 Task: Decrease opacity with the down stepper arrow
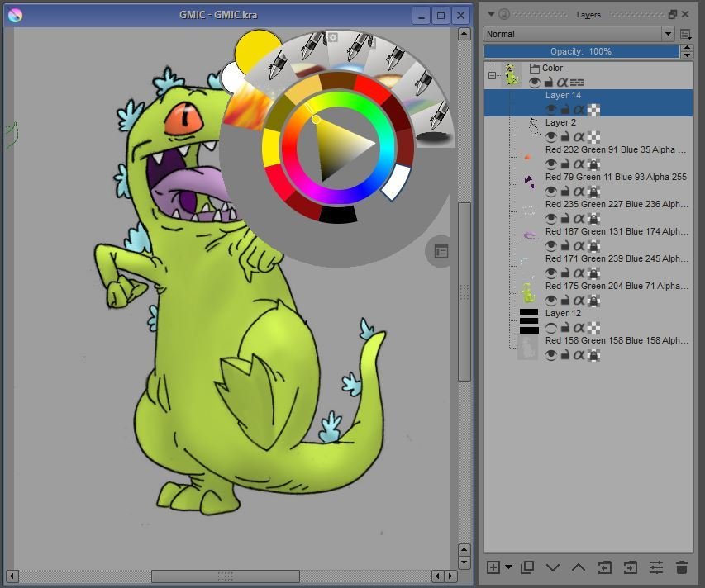(687, 55)
